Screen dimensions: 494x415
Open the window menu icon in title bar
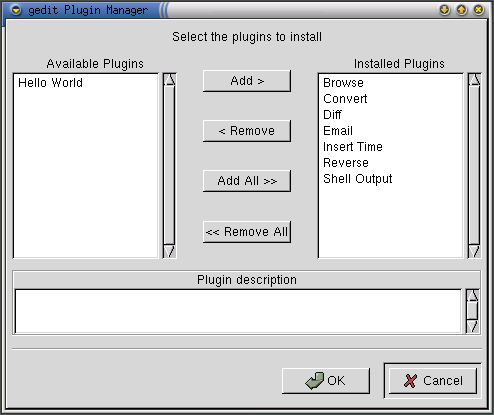(x=16, y=10)
